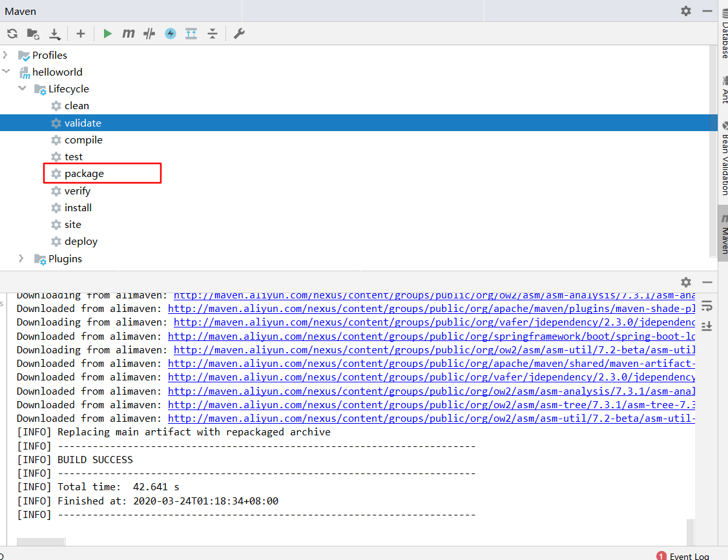This screenshot has width=728, height=560.
Task: Toggle Offline Mode in Maven toolbar
Action: coord(149,34)
